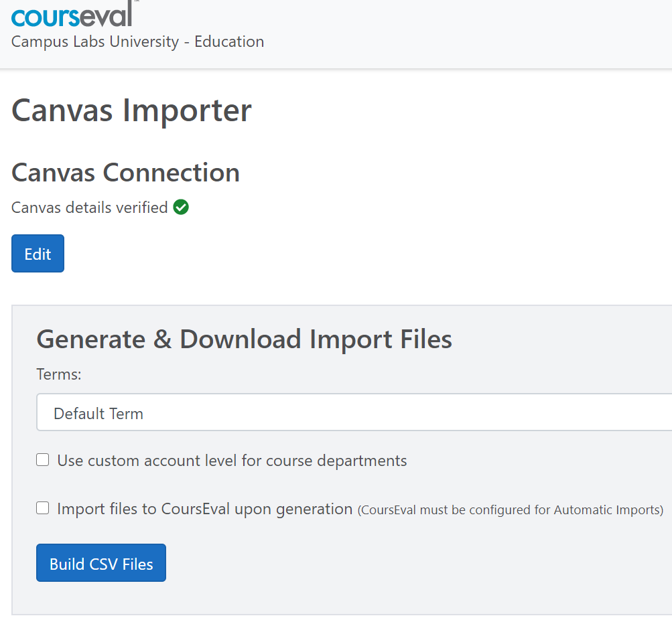Check Import files to CoursEval upon generation

click(x=42, y=508)
